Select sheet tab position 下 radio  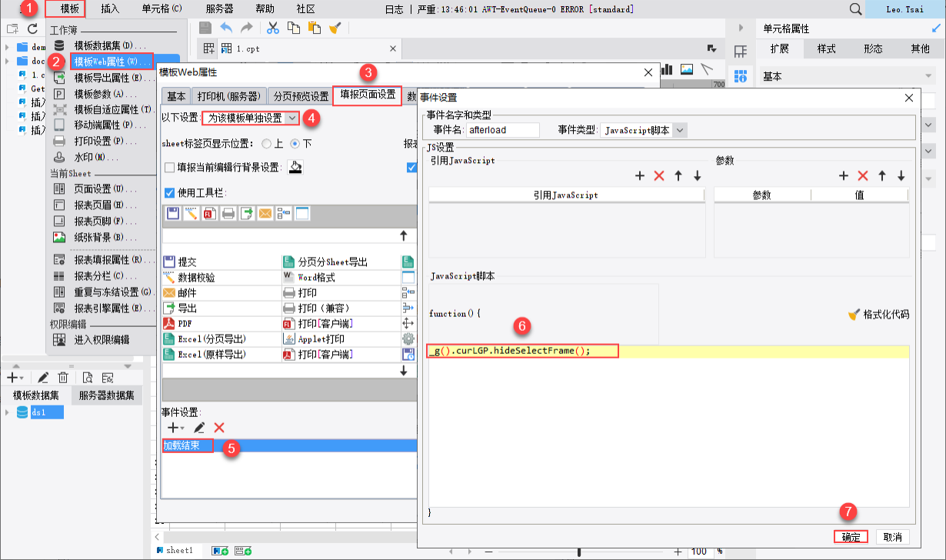tap(295, 143)
